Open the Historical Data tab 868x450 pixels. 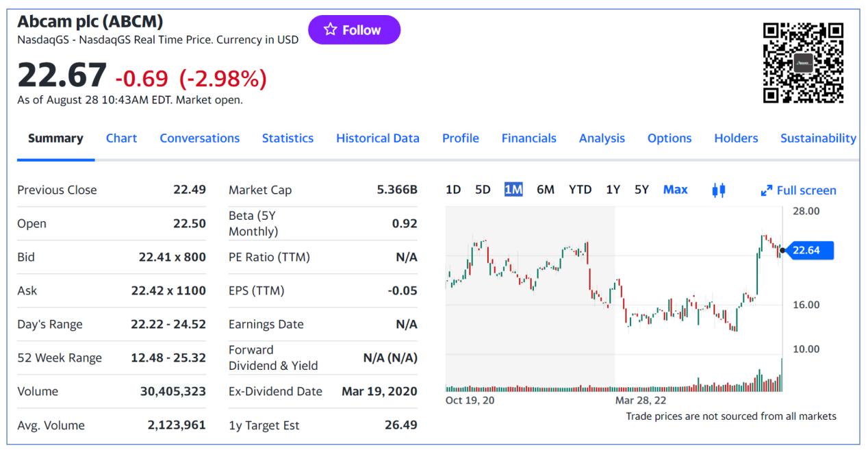pyautogui.click(x=377, y=138)
